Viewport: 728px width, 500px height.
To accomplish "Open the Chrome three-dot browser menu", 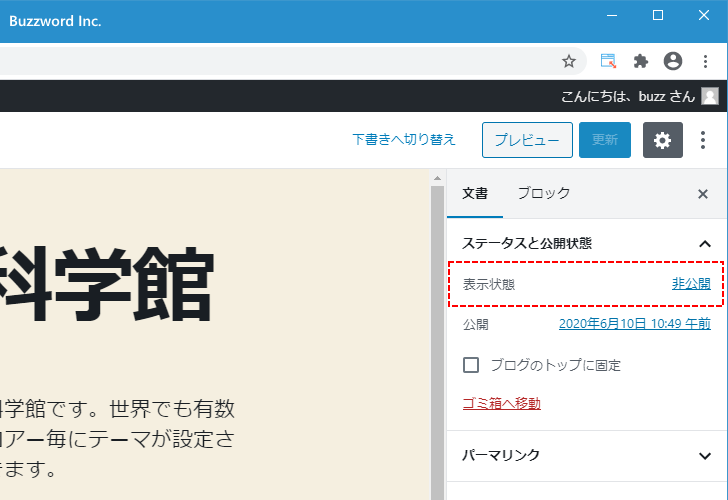I will tap(705, 61).
